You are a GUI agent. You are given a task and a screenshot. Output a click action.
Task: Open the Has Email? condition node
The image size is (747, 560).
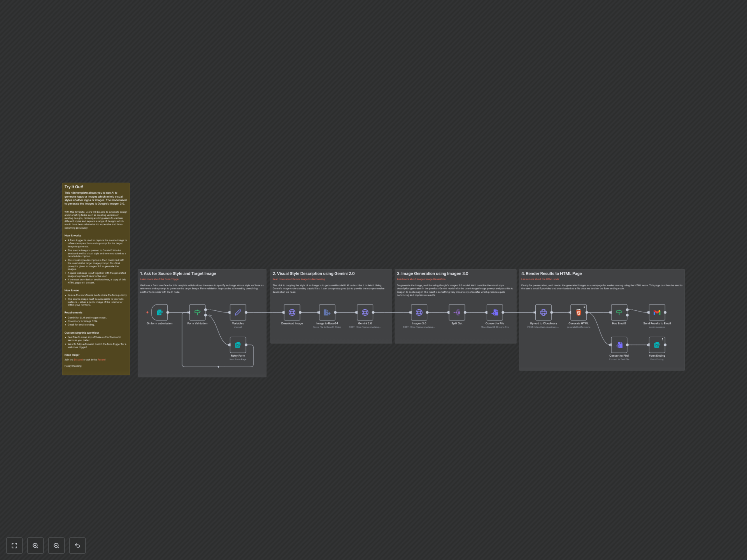point(619,312)
